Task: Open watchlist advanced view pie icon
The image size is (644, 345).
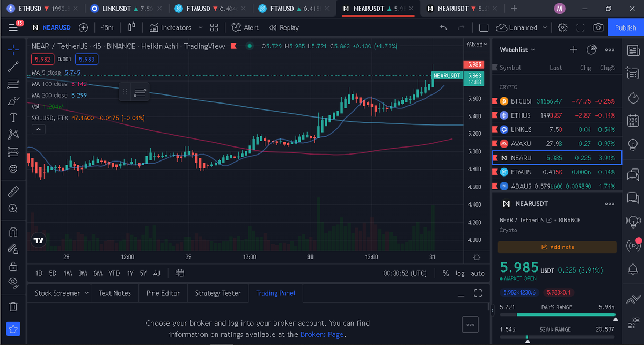Action: pos(591,49)
